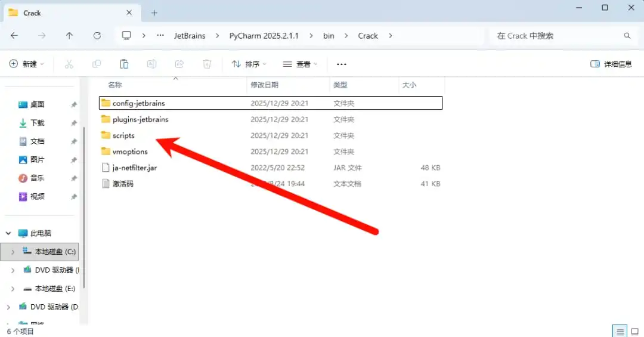
Task: Show hidden breadcrumb path via ellipsis
Action: coord(160,36)
